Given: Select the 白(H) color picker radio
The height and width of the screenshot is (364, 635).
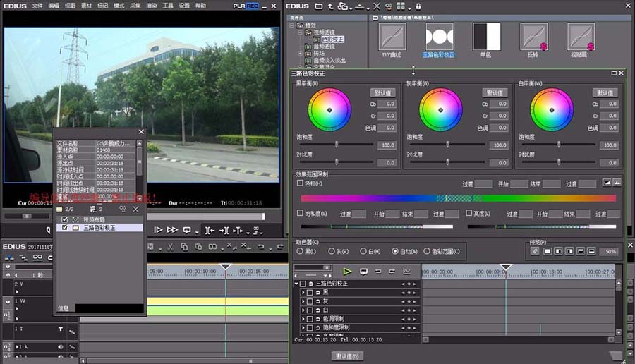Looking at the screenshot, I should pos(363,251).
